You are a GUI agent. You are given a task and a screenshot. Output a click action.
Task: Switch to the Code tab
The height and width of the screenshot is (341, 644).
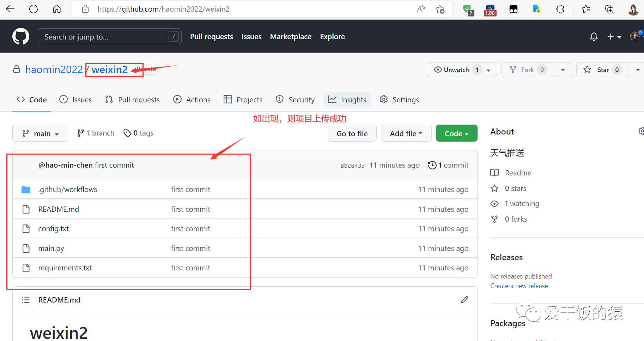pyautogui.click(x=32, y=100)
